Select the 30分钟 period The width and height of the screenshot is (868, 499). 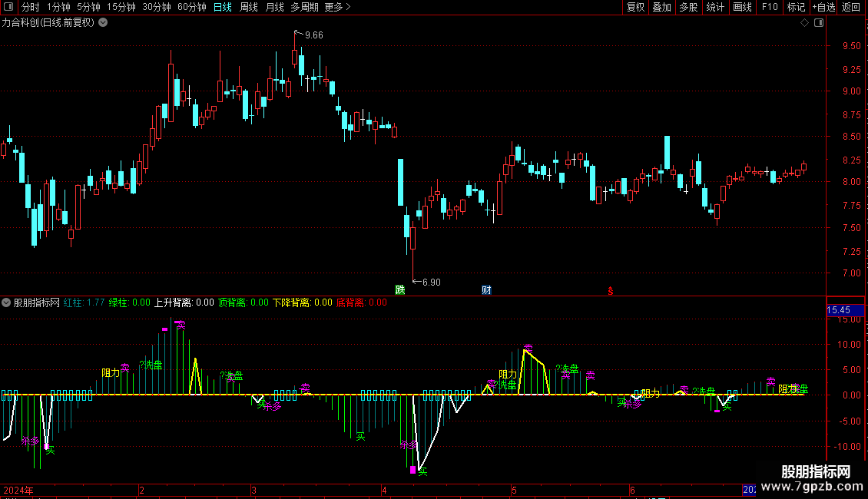(x=156, y=7)
